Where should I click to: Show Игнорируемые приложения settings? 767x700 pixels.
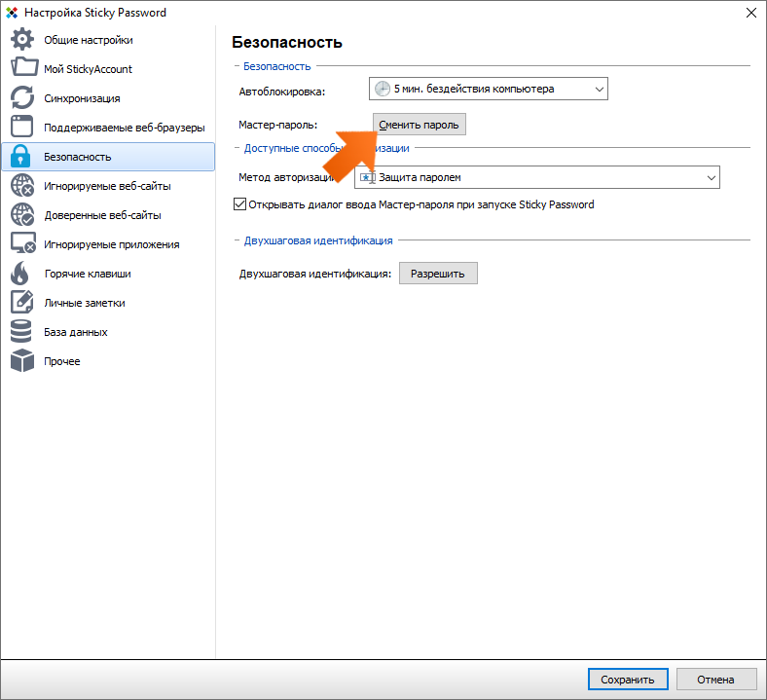112,244
